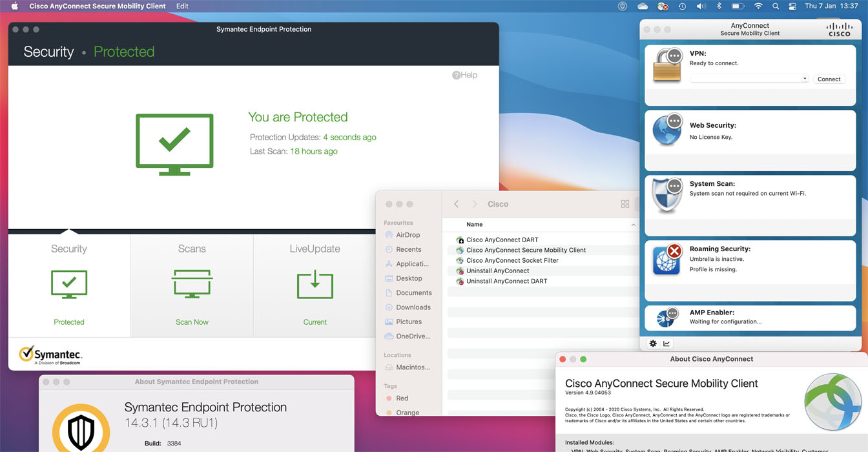Open the volume menu bar icon

click(701, 6)
